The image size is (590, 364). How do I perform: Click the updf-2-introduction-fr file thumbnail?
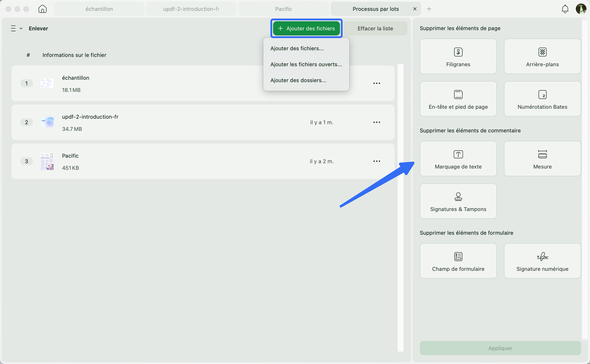(x=47, y=122)
